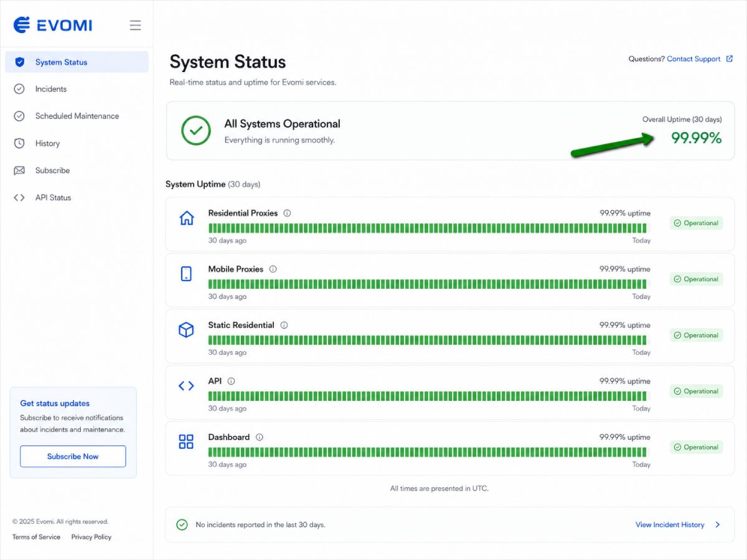The height and width of the screenshot is (560, 747).
Task: Click the Scheduled Maintenance sidebar icon
Action: [19, 116]
